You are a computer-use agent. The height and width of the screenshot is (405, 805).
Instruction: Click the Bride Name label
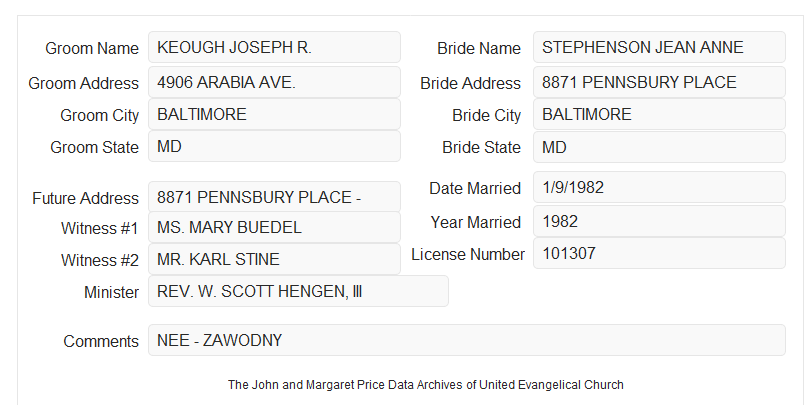click(x=479, y=48)
